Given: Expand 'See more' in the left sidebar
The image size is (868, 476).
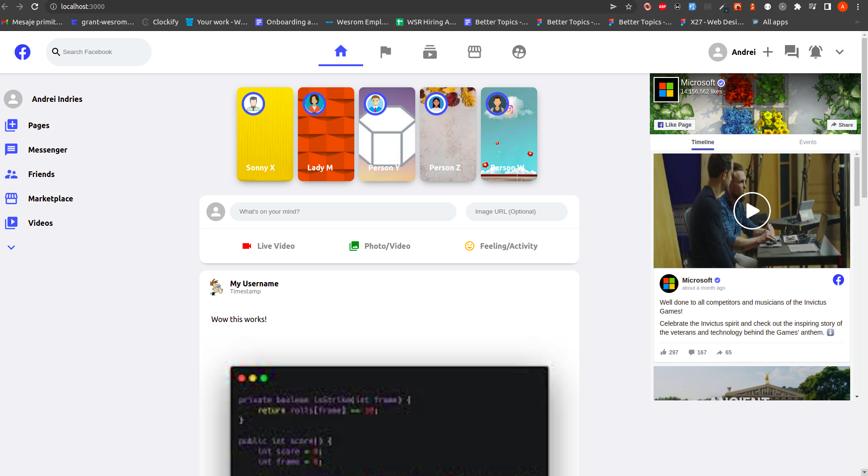Looking at the screenshot, I should (11, 247).
